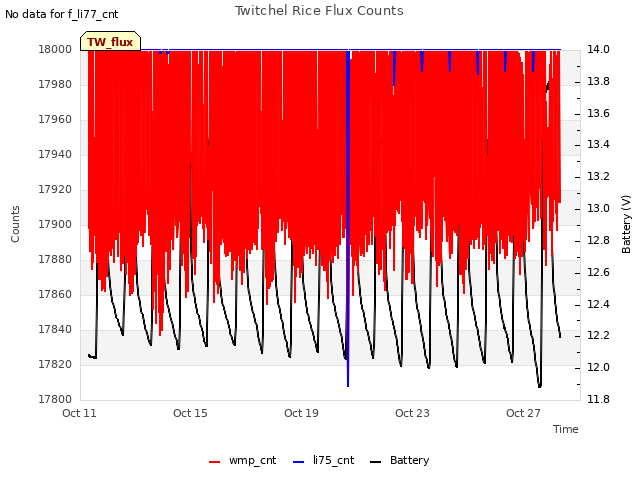The width and height of the screenshot is (640, 480).
Task: Toggle the wmp_cnt legend entry
Action: pyautogui.click(x=242, y=460)
